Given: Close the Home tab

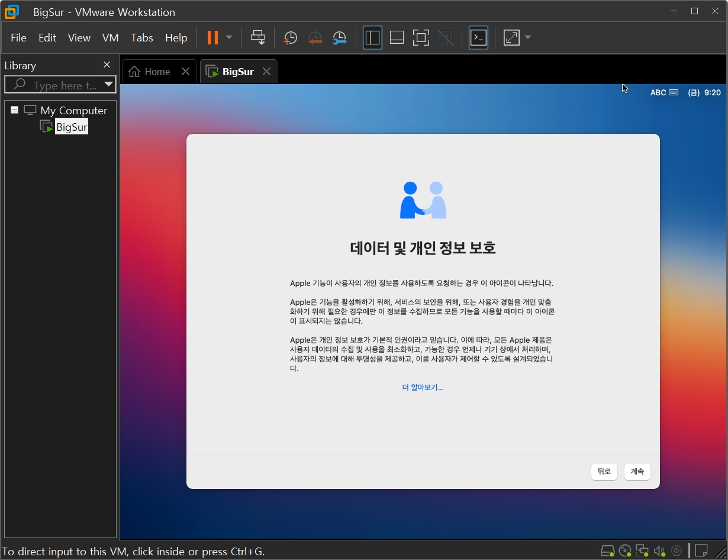Looking at the screenshot, I should pyautogui.click(x=185, y=72).
